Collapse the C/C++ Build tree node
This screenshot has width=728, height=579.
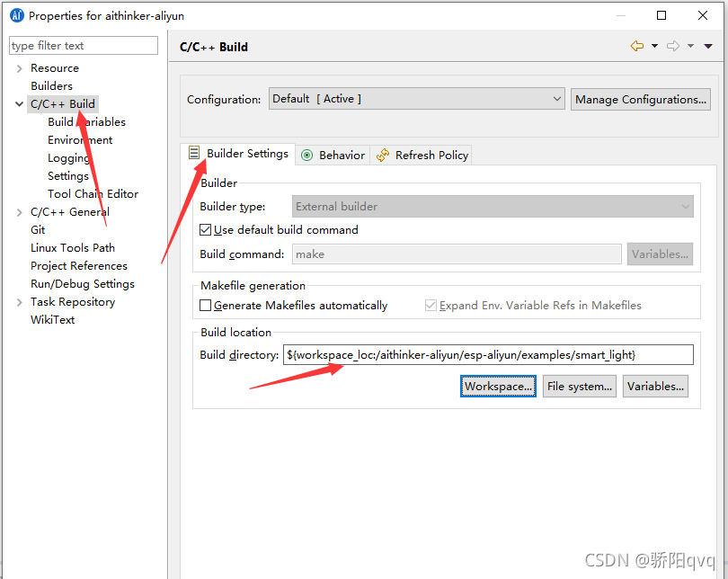(x=19, y=104)
